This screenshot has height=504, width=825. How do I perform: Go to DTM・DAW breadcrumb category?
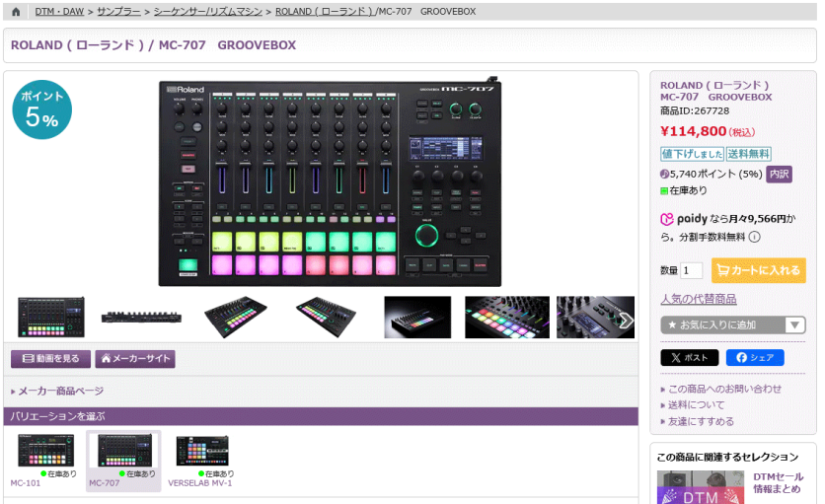point(59,12)
